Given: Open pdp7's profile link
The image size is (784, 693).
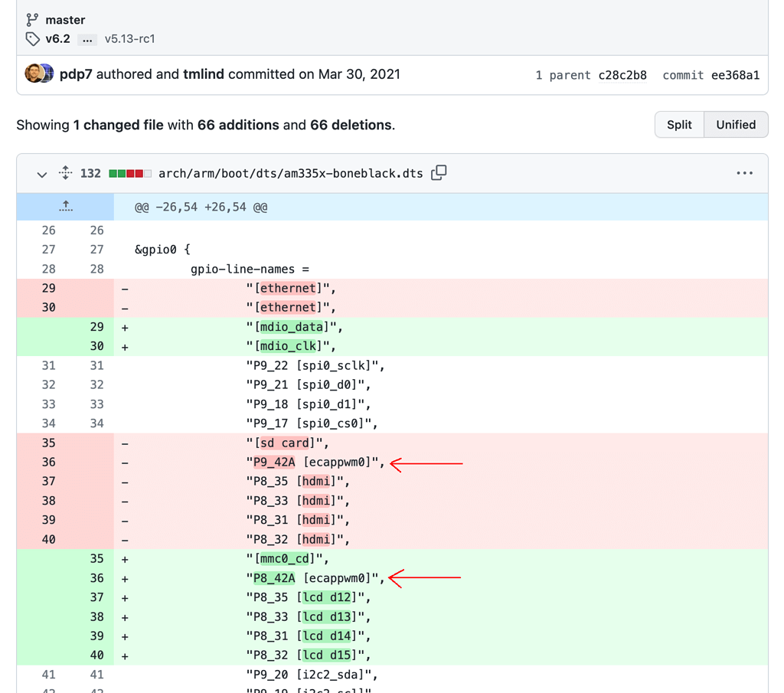Looking at the screenshot, I should pos(75,74).
